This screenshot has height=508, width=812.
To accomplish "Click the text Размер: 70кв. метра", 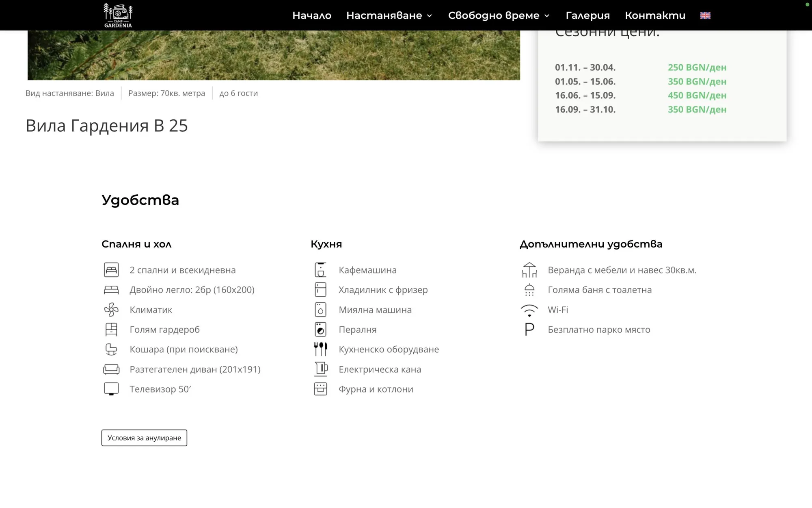I will 166,93.
